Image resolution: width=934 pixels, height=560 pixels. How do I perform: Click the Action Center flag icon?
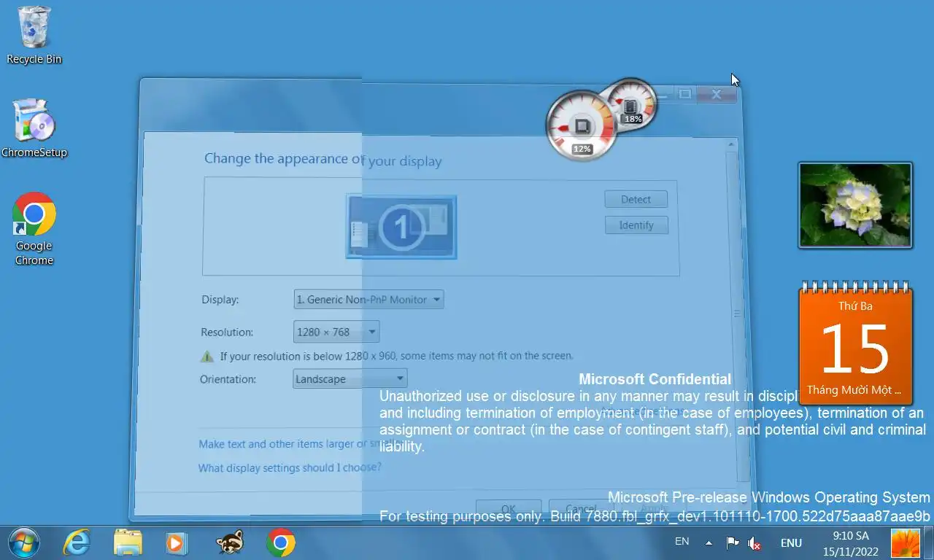[x=732, y=543]
